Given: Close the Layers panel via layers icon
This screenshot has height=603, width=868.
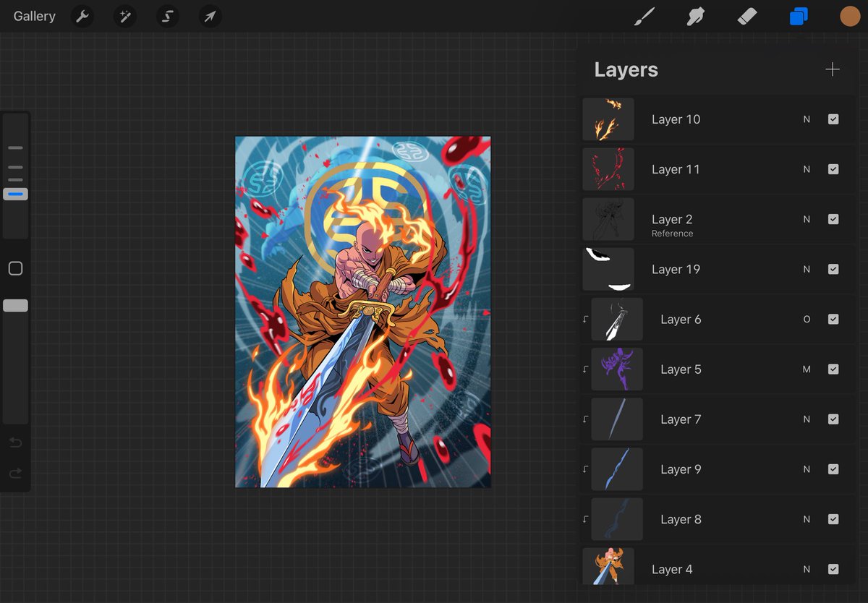Looking at the screenshot, I should [799, 16].
